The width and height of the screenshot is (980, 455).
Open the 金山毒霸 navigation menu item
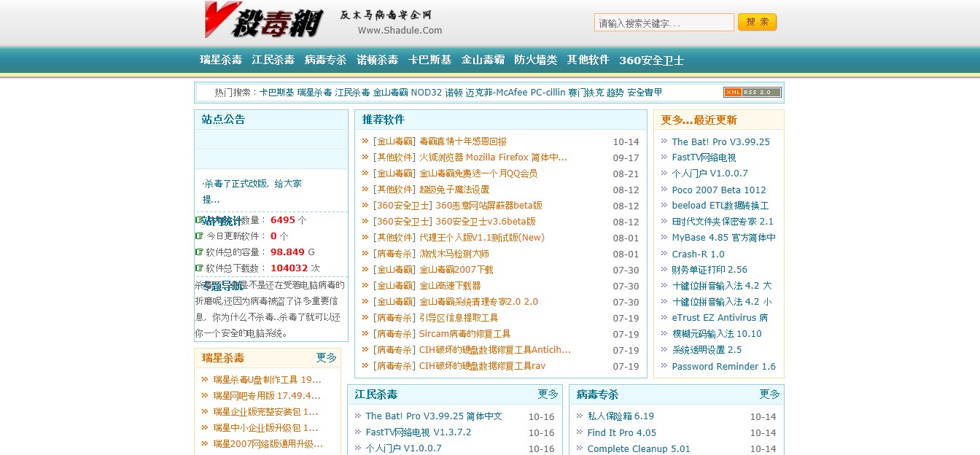click(x=483, y=60)
